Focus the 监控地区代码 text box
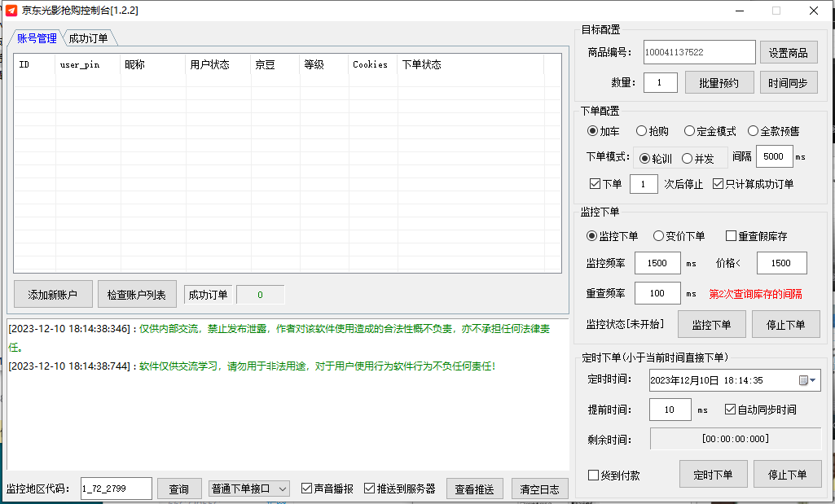Screen dimensions: 835x504 tap(116, 489)
